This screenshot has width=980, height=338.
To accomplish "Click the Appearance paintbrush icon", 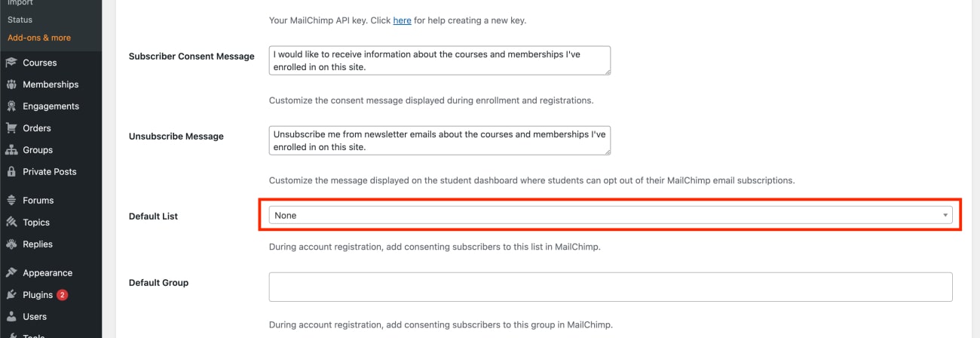I will coord(11,273).
